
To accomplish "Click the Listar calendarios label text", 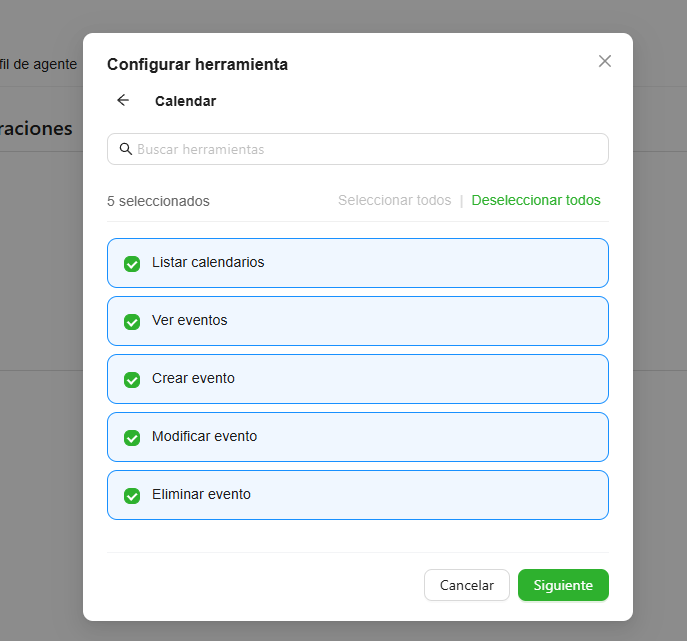I will point(208,262).
